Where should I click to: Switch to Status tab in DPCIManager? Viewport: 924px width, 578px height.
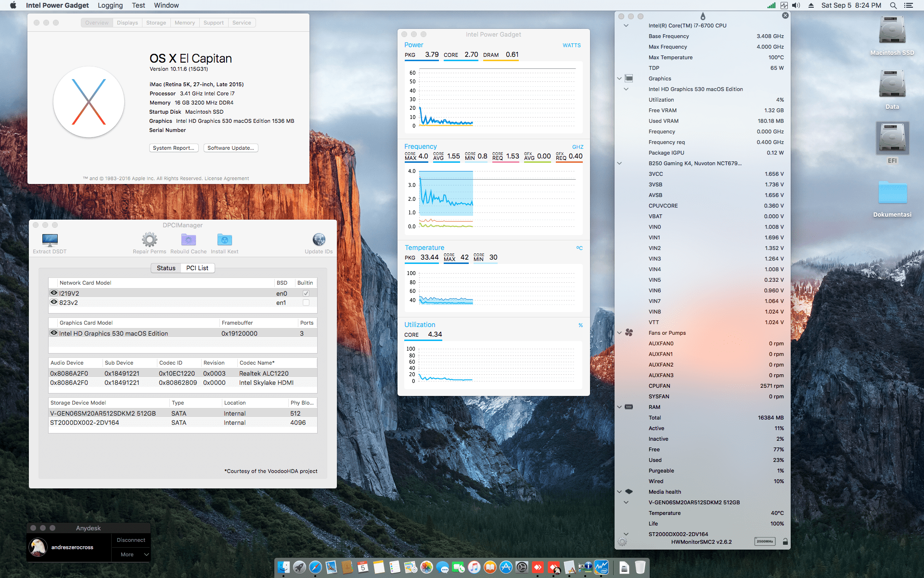tap(166, 268)
